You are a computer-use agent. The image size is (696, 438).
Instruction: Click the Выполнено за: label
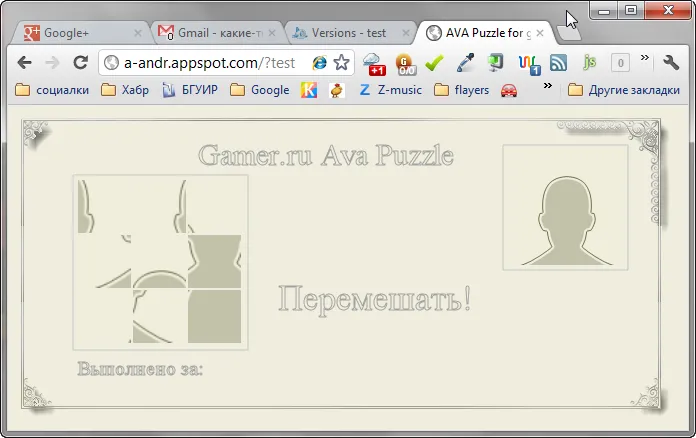coord(140,369)
